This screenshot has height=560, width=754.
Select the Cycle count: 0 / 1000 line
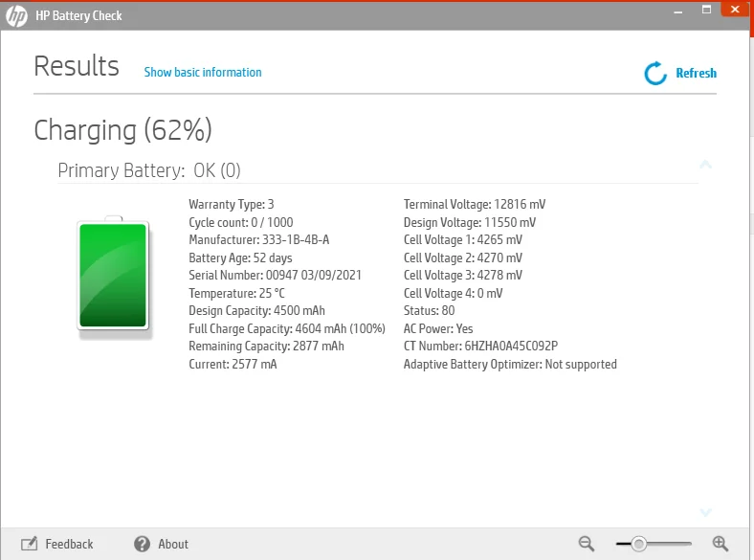tap(241, 222)
